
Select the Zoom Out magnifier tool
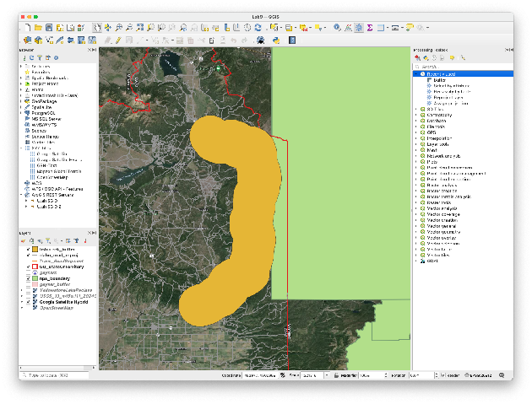[129, 28]
